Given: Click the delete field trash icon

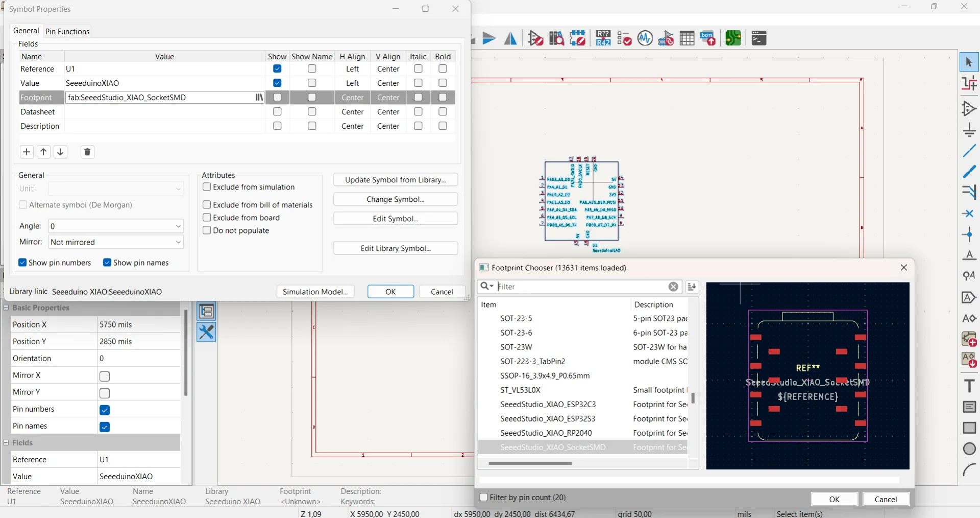Looking at the screenshot, I should [87, 152].
